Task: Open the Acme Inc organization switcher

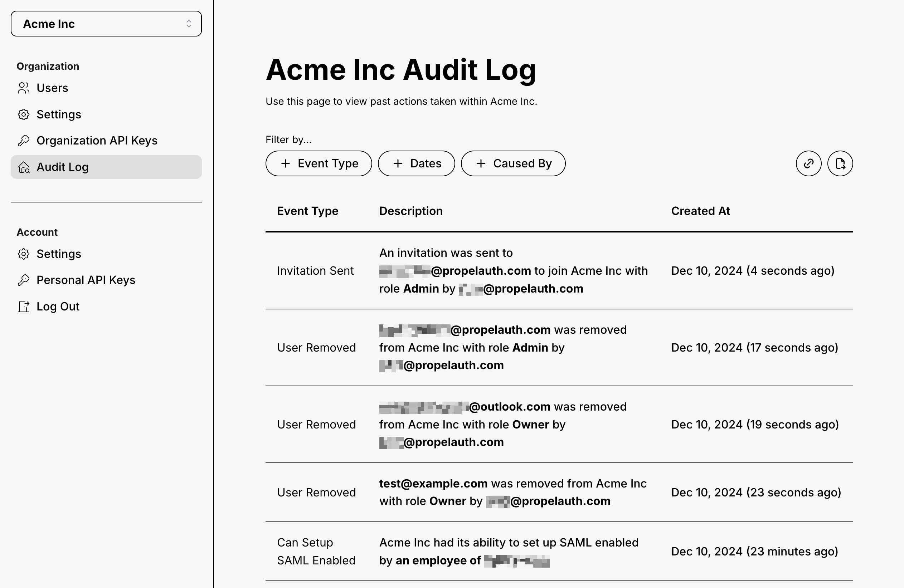Action: pos(106,24)
